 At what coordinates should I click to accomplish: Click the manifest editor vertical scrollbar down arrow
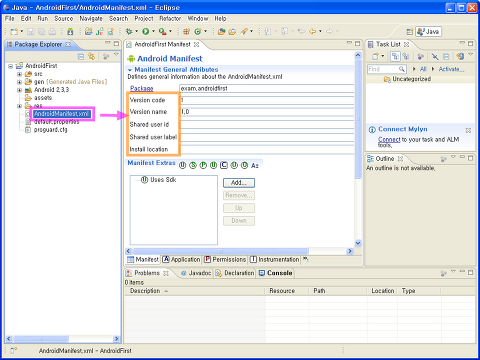358,243
